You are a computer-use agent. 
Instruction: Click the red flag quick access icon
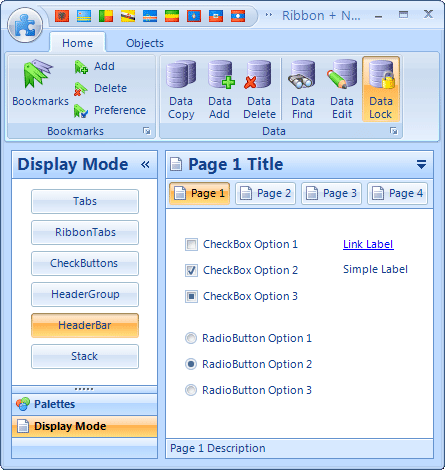click(x=62, y=16)
